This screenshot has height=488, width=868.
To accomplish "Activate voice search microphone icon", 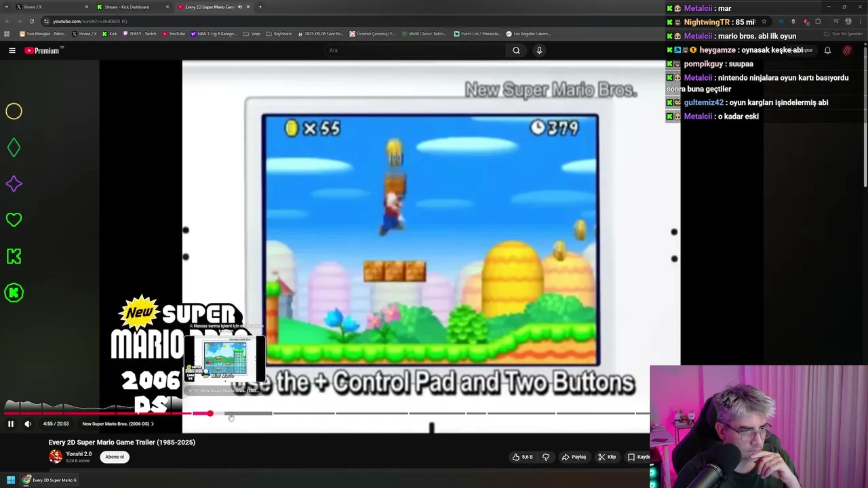I will [539, 50].
